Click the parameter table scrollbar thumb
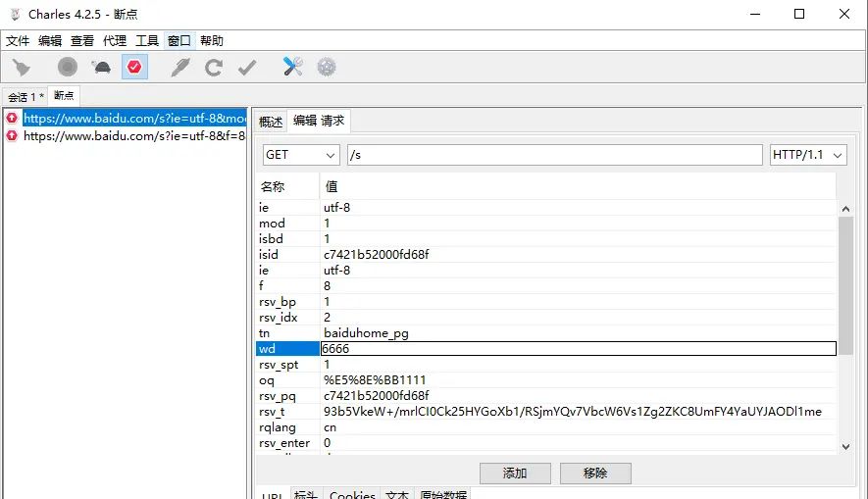This screenshot has width=868, height=499. (845, 285)
